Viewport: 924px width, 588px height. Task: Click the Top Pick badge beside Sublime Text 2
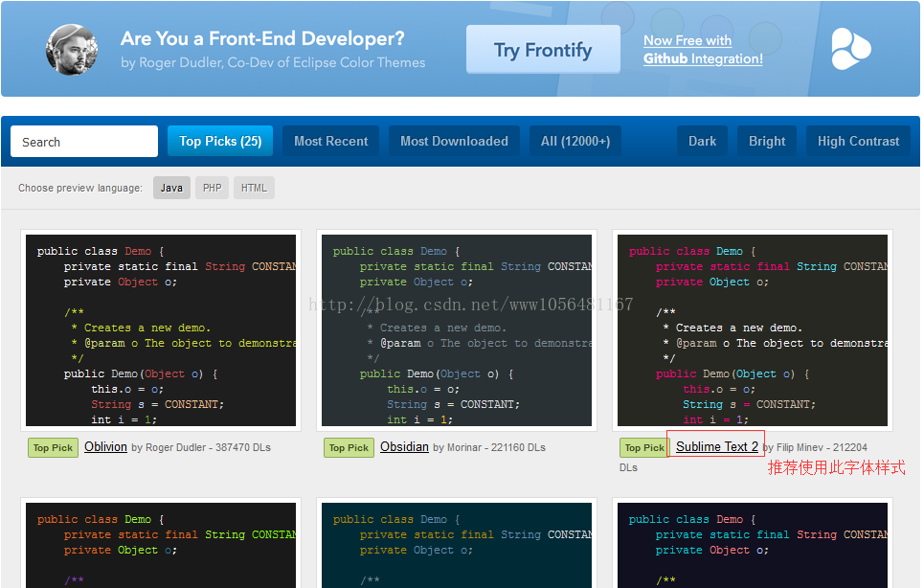(x=644, y=448)
